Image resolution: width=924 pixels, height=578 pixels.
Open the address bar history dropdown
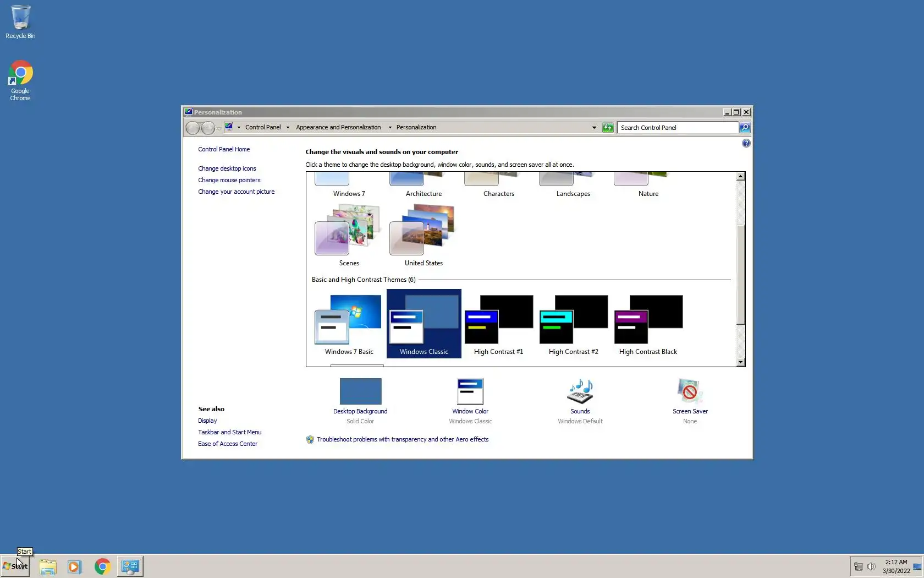(x=594, y=128)
